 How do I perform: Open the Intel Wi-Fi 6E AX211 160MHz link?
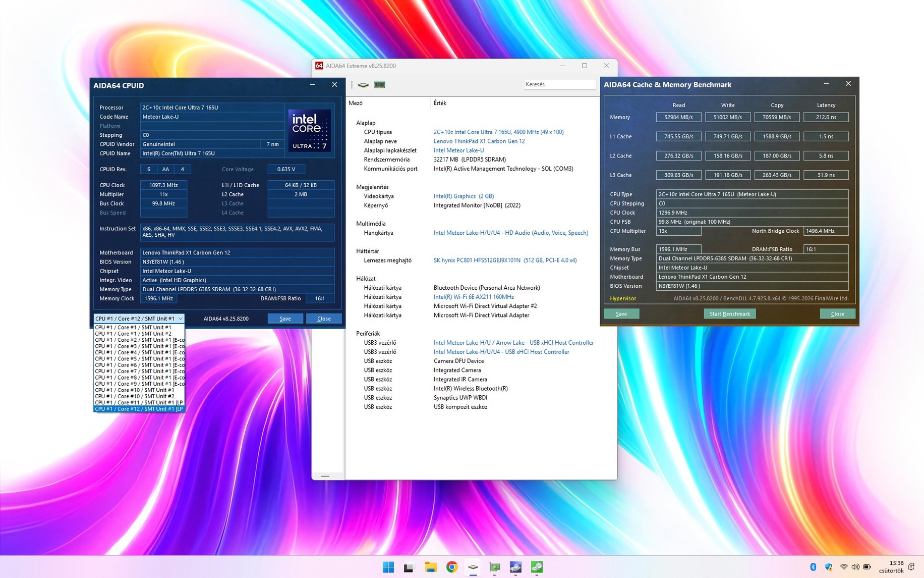pyautogui.click(x=474, y=297)
